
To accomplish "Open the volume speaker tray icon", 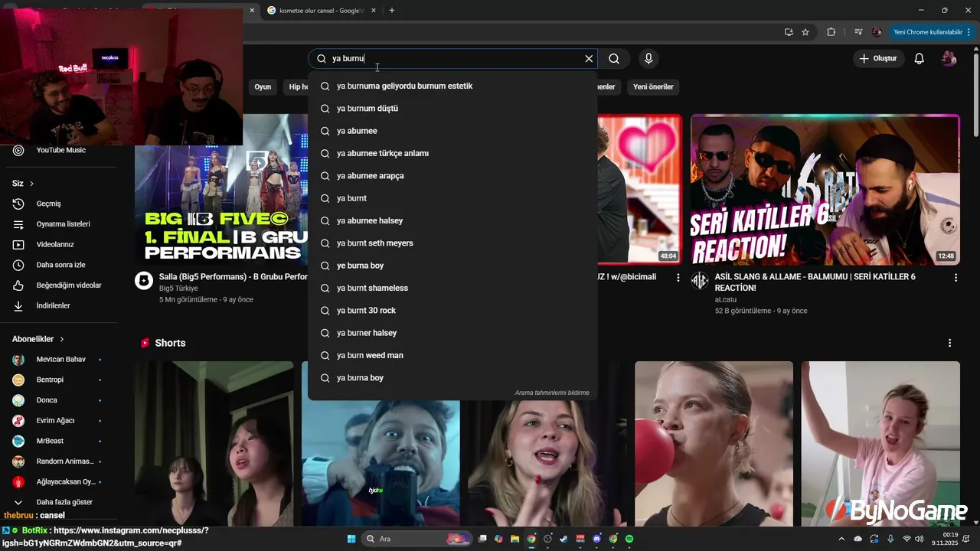I will [919, 539].
